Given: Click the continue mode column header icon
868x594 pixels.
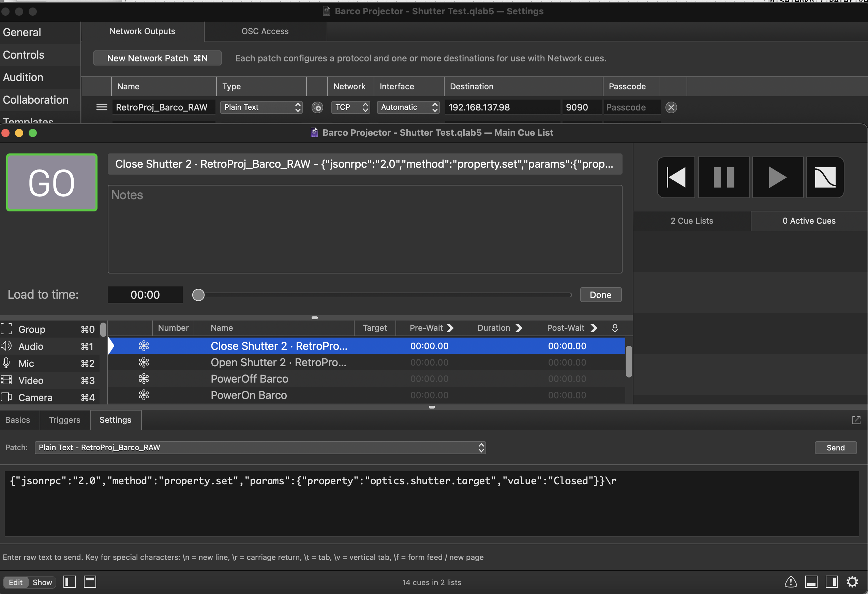Looking at the screenshot, I should [x=615, y=328].
